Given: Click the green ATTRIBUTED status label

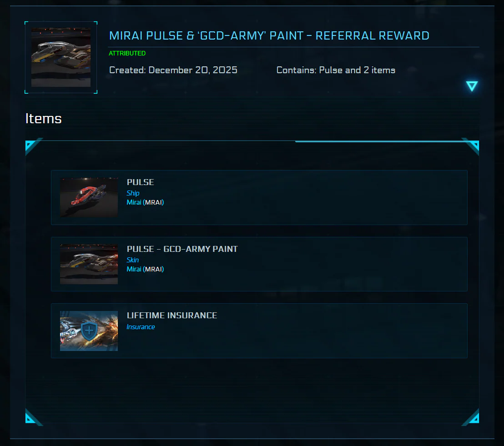Looking at the screenshot, I should pyautogui.click(x=127, y=53).
